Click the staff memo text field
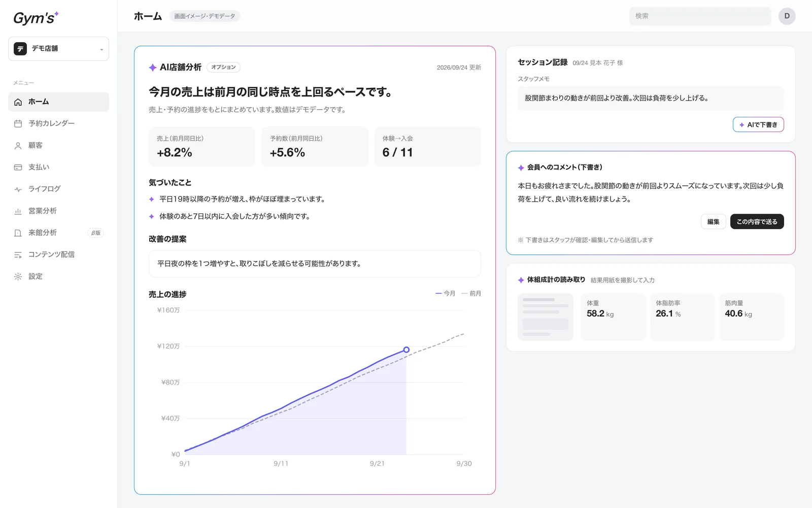812x508 pixels. [651, 98]
